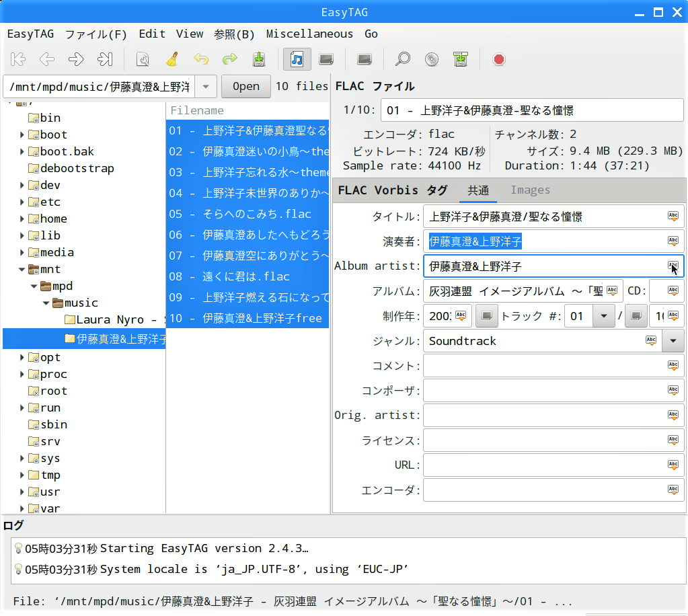The height and width of the screenshot is (616, 688).
Task: Apply CD number to selected files
Action: pyautogui.click(x=673, y=291)
